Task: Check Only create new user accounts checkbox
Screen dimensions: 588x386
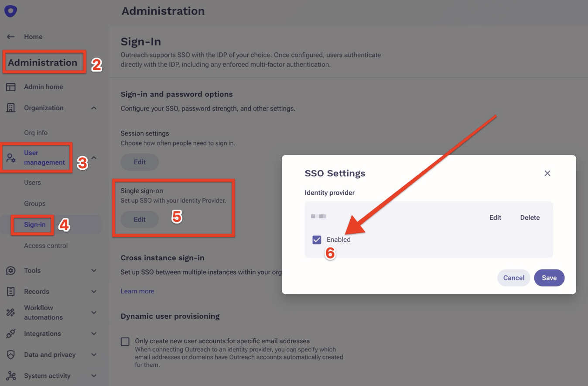Action: click(125, 341)
